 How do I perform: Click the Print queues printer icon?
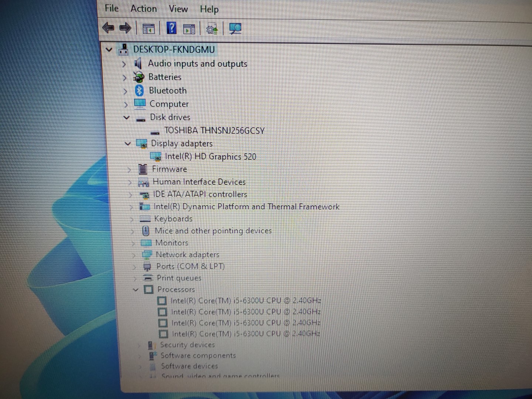click(x=148, y=278)
